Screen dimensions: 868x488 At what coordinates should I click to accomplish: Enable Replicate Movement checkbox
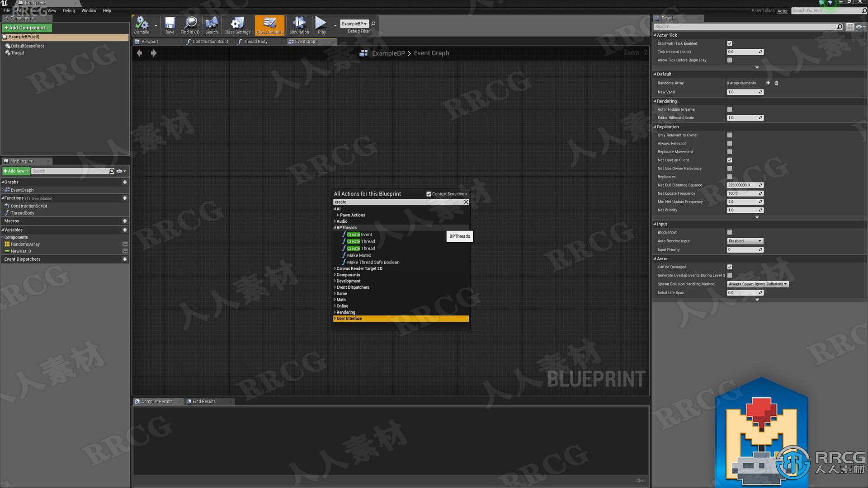pyautogui.click(x=730, y=152)
